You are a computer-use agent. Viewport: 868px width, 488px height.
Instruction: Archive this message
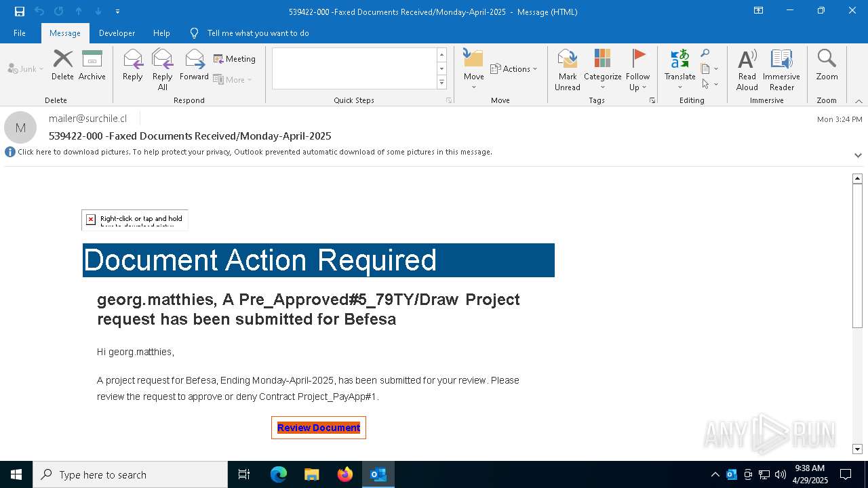coord(92,66)
